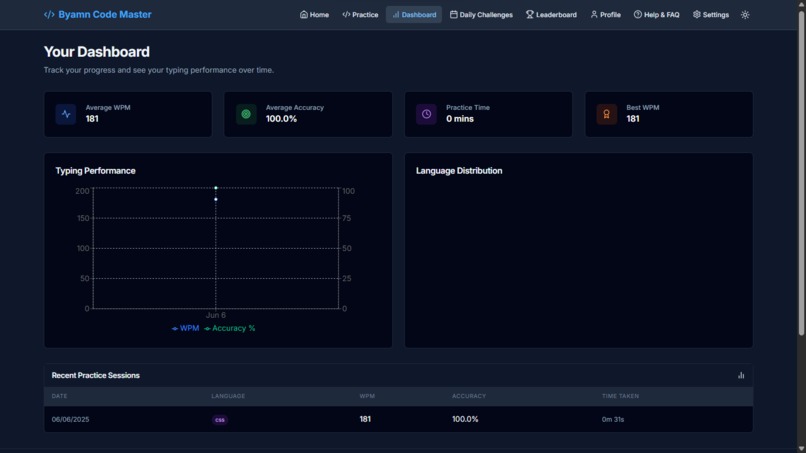806x453 pixels.
Task: Click the accuracy data point on chart
Action: point(216,188)
